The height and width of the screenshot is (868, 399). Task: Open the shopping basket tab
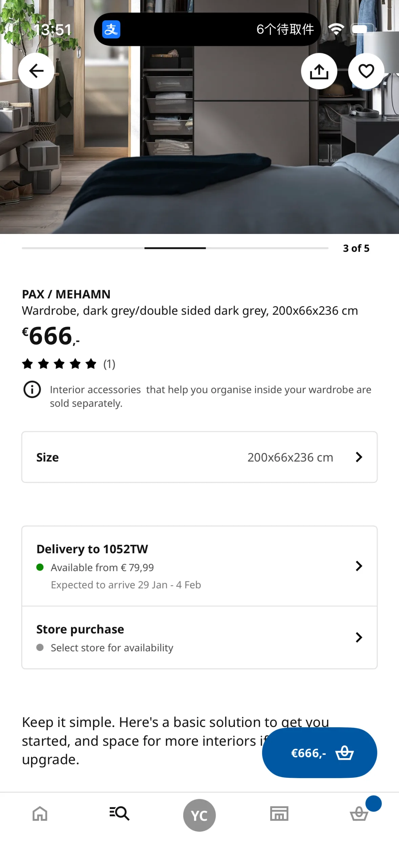click(x=359, y=813)
